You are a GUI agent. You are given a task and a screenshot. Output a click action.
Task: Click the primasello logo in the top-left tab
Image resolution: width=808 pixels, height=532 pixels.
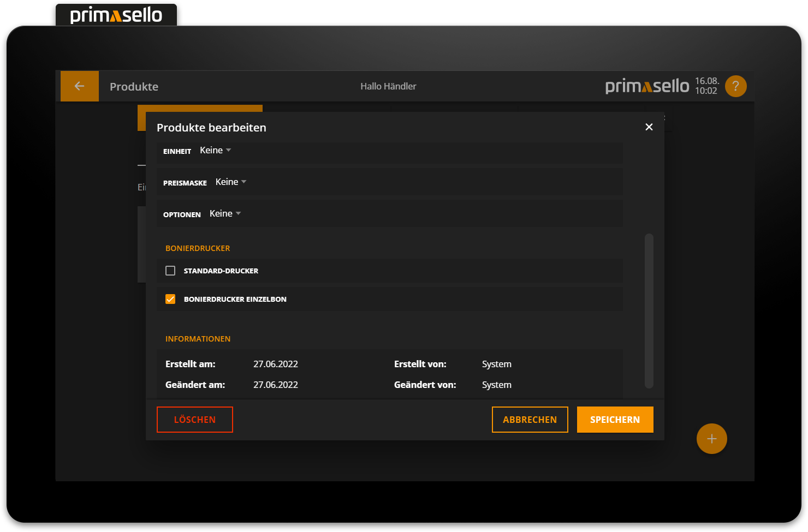pyautogui.click(x=116, y=15)
